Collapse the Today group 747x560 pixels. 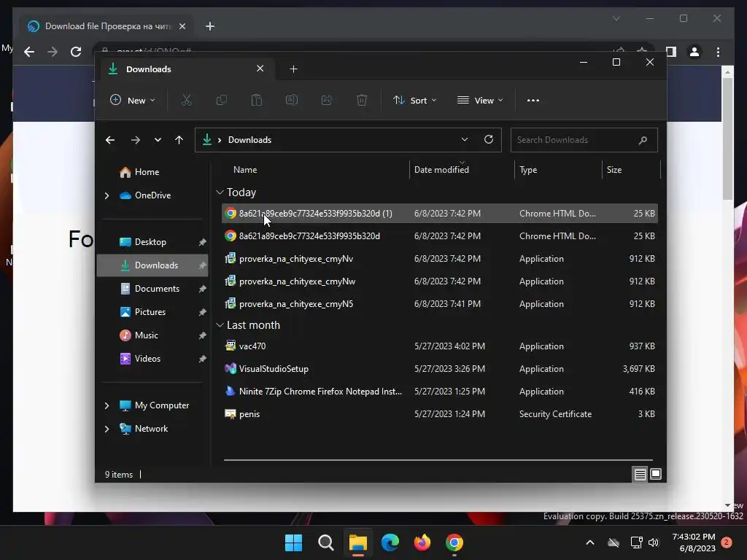point(220,192)
